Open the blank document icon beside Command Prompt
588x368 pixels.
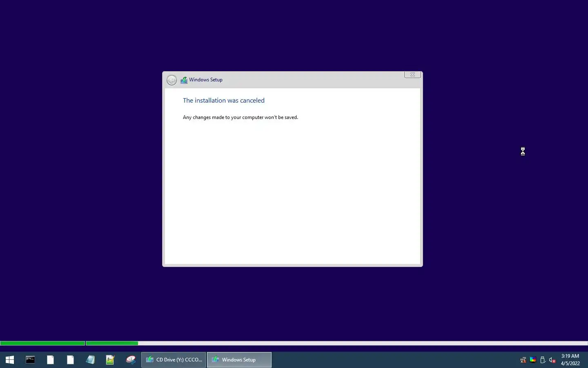tap(50, 360)
